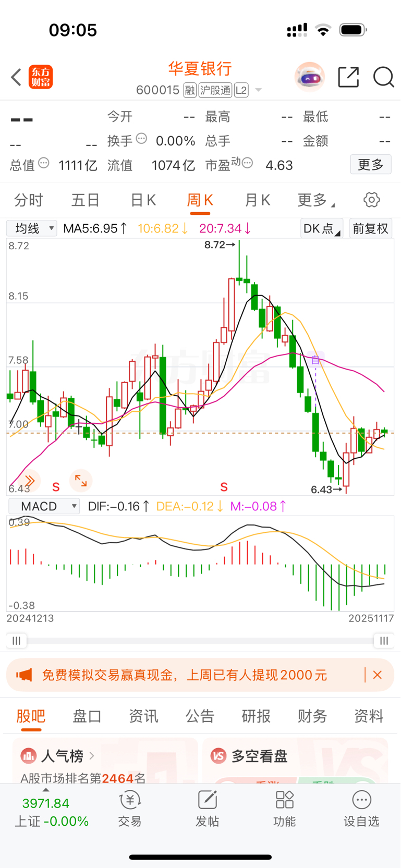
Task: Select the 股吧 tab
Action: pos(31,716)
